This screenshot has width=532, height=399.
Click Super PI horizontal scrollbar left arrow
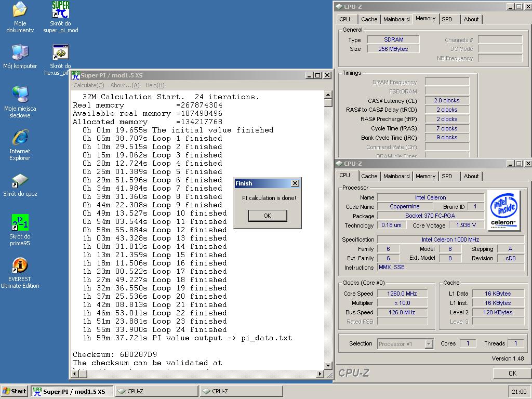tap(75, 374)
